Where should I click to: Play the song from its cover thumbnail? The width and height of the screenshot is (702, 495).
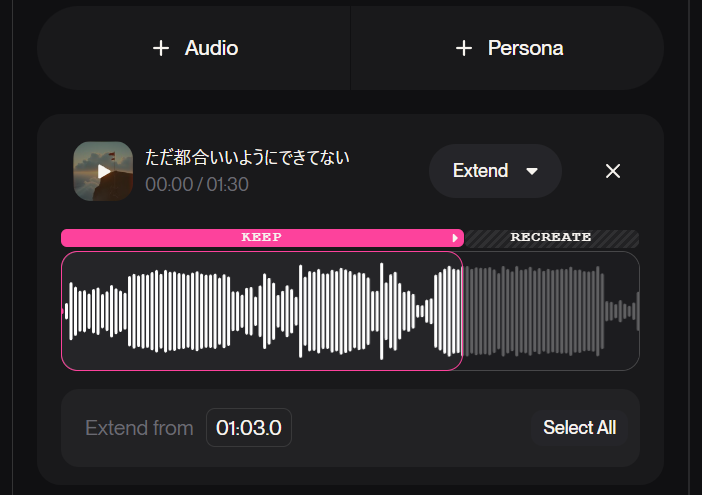(x=103, y=171)
